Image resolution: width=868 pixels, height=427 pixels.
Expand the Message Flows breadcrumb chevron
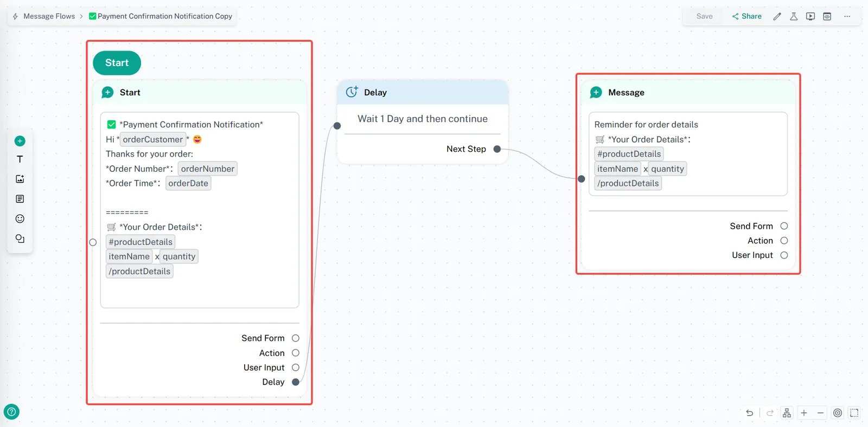tap(81, 16)
